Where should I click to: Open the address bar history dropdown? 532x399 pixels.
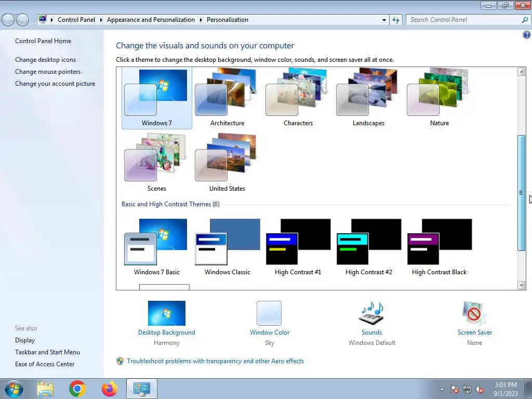pyautogui.click(x=384, y=20)
